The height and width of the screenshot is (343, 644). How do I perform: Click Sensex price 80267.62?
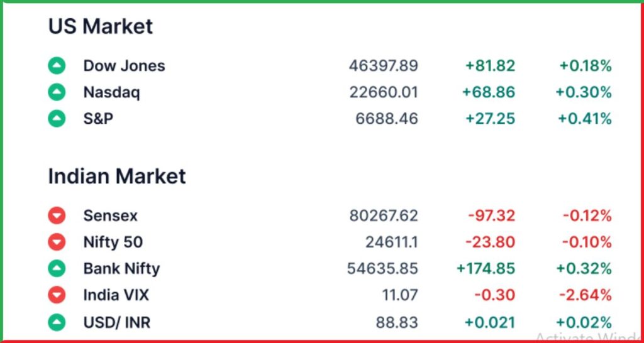[x=384, y=215]
